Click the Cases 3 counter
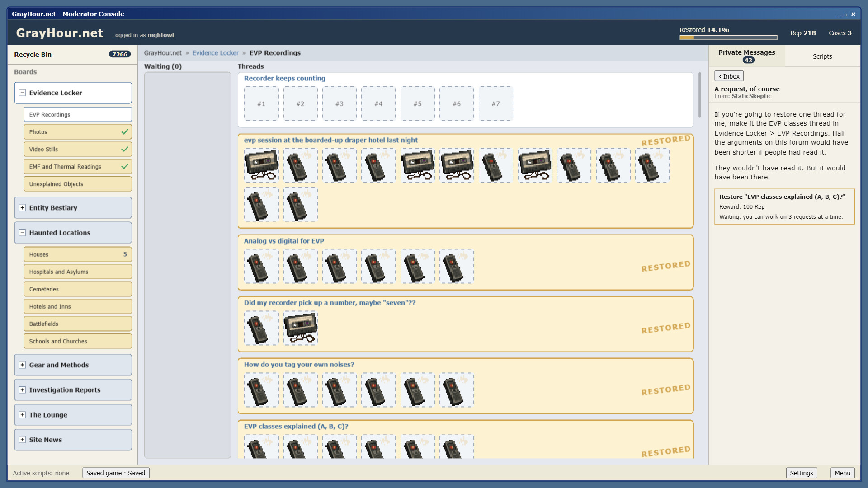 coord(840,33)
